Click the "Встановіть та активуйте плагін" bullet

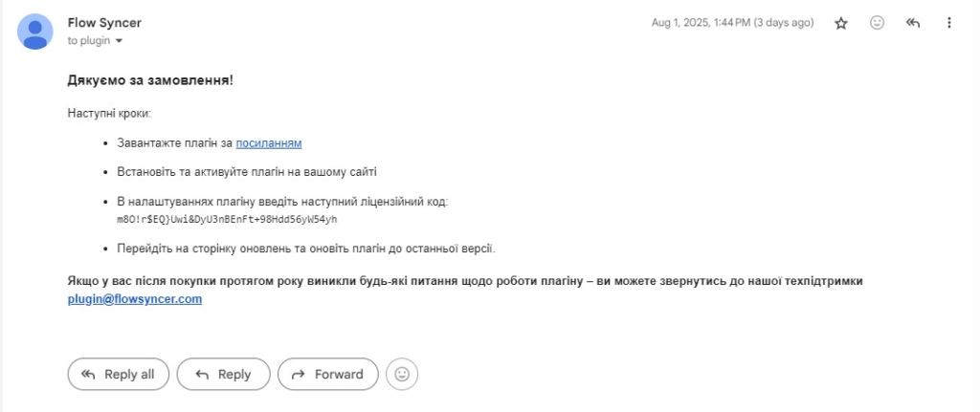tap(247, 172)
